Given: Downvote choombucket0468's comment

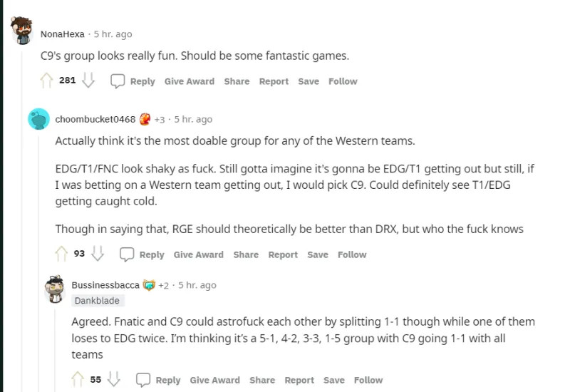Looking at the screenshot, I should pyautogui.click(x=98, y=254).
